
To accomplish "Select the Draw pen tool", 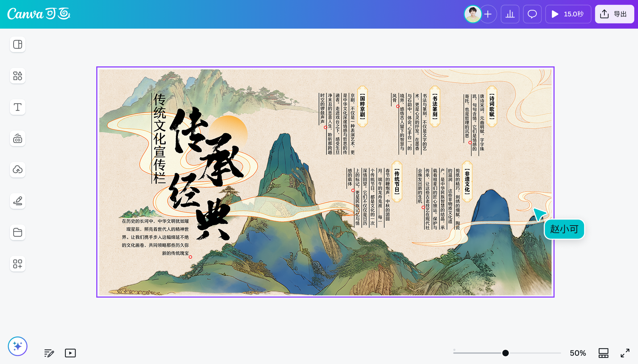I will 18,201.
